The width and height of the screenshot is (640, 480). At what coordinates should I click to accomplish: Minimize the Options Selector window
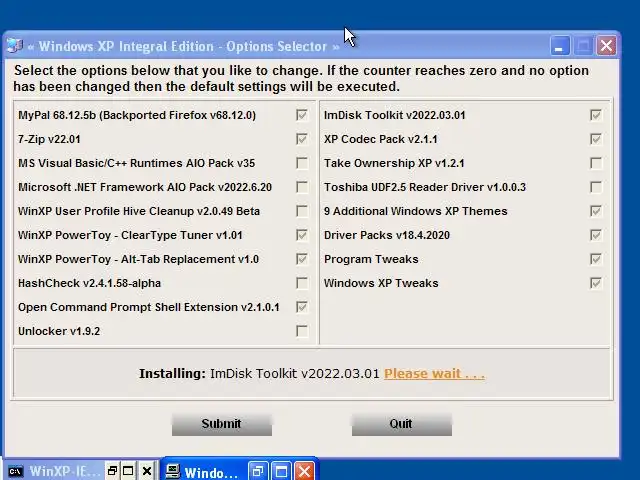[560, 46]
